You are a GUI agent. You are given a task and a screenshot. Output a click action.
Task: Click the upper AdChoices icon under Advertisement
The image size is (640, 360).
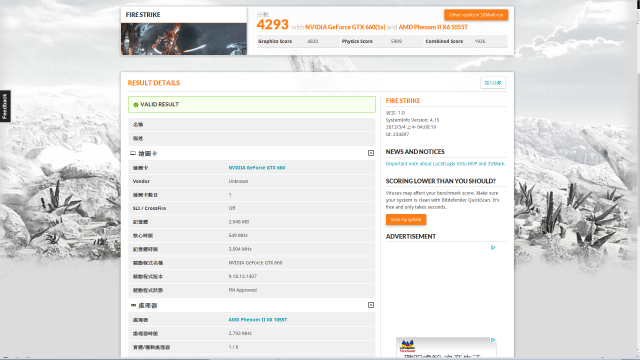pyautogui.click(x=493, y=247)
